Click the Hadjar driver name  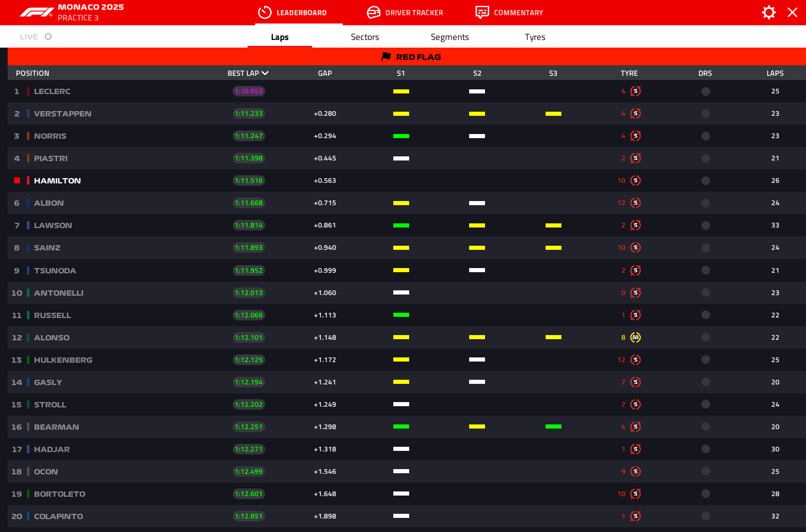52,449
